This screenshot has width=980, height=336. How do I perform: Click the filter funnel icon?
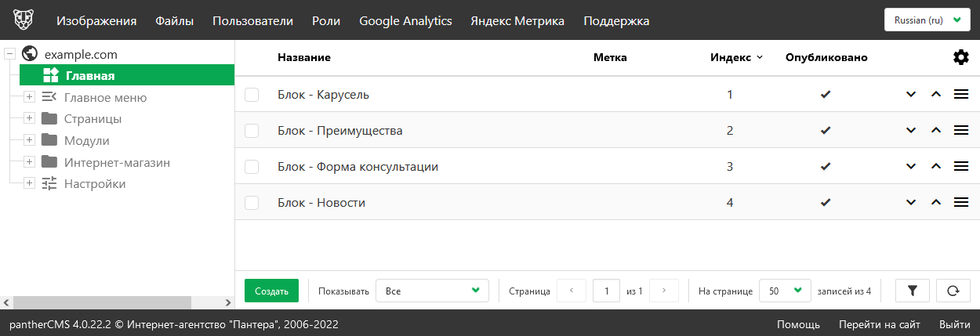[912, 291]
